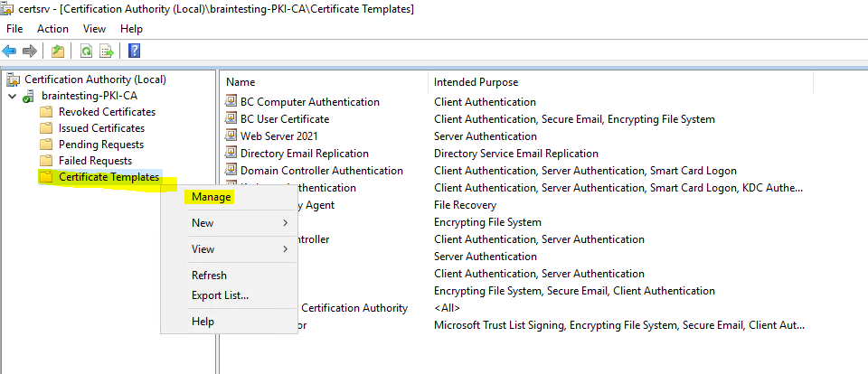Click the Back arrow toolbar icon
This screenshot has width=868, height=374.
(x=9, y=51)
